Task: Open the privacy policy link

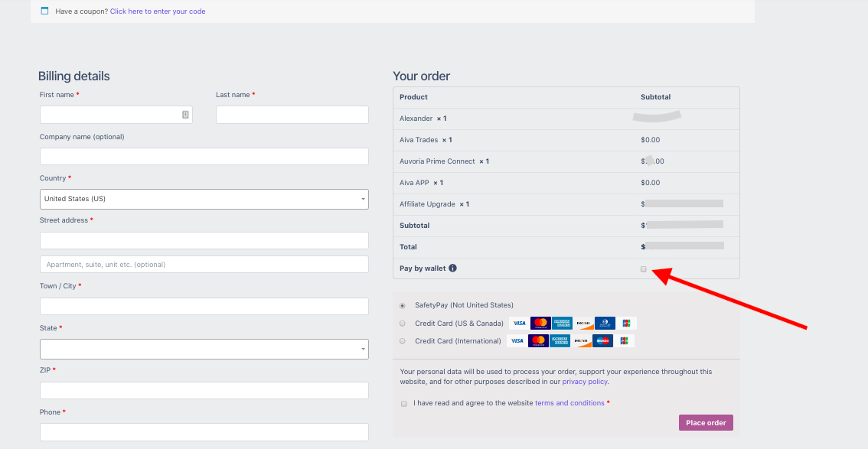Action: [585, 382]
